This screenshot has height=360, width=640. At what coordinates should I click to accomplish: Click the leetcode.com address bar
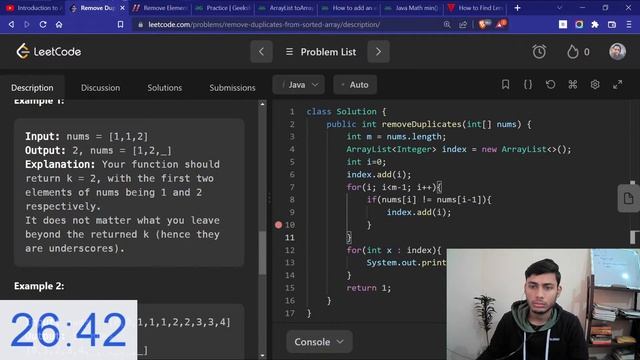(x=264, y=24)
